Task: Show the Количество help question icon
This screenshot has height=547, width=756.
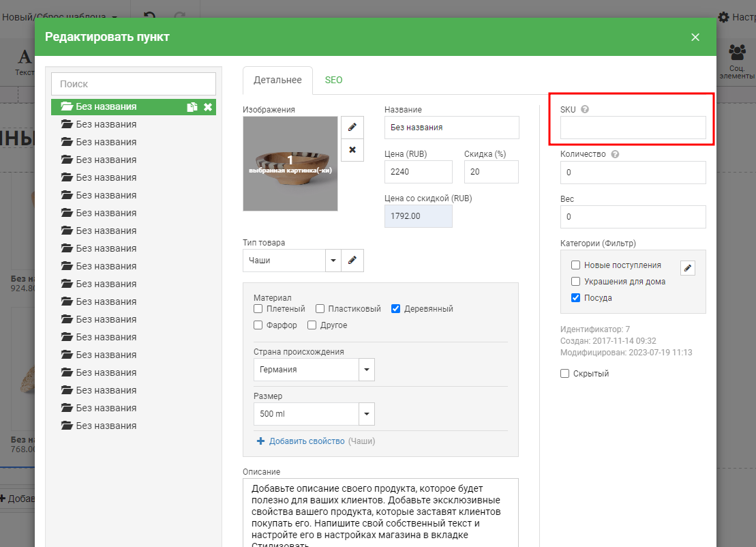Action: [615, 154]
